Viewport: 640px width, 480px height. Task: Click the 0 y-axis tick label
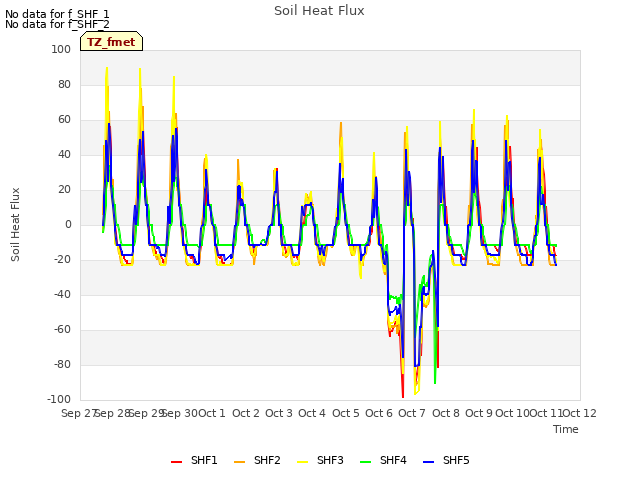(x=68, y=224)
